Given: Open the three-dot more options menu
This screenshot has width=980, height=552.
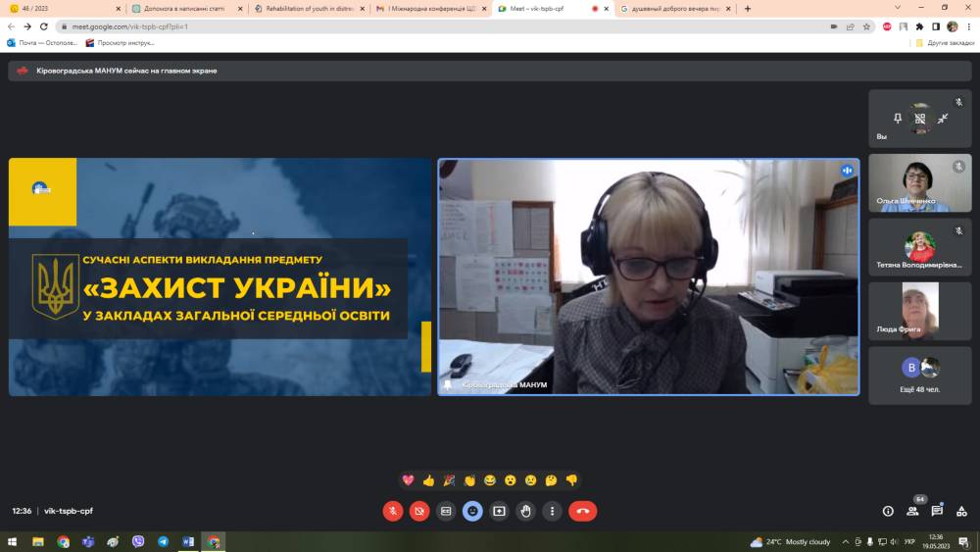Looking at the screenshot, I should click(x=553, y=511).
